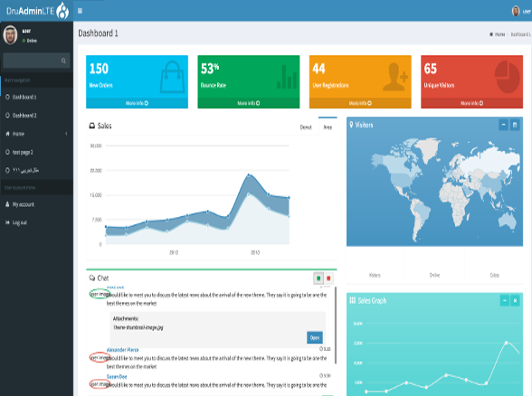Collapse the Sales Graph panel
This screenshot has height=396, width=532.
tap(505, 300)
